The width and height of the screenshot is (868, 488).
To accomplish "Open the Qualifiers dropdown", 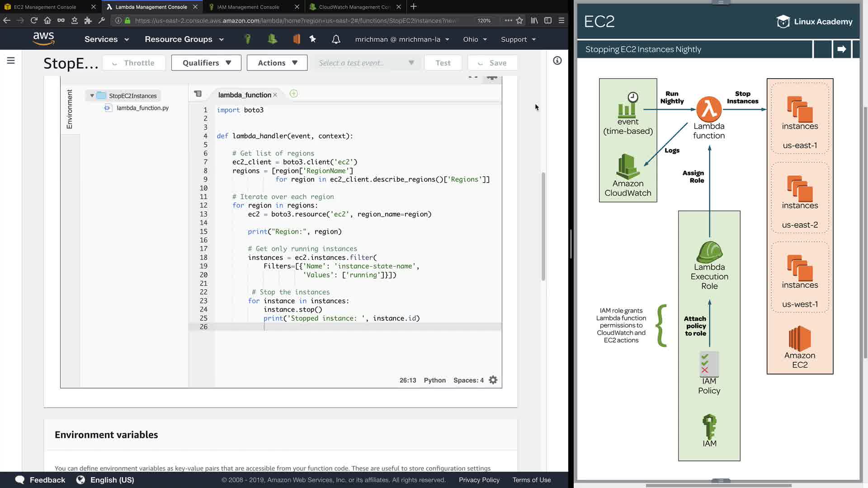I will tap(206, 63).
